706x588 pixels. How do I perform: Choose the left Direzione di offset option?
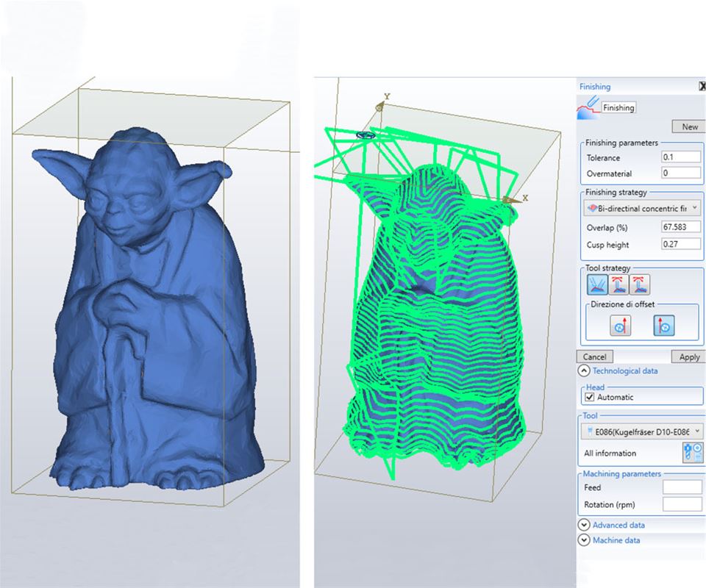tap(620, 326)
